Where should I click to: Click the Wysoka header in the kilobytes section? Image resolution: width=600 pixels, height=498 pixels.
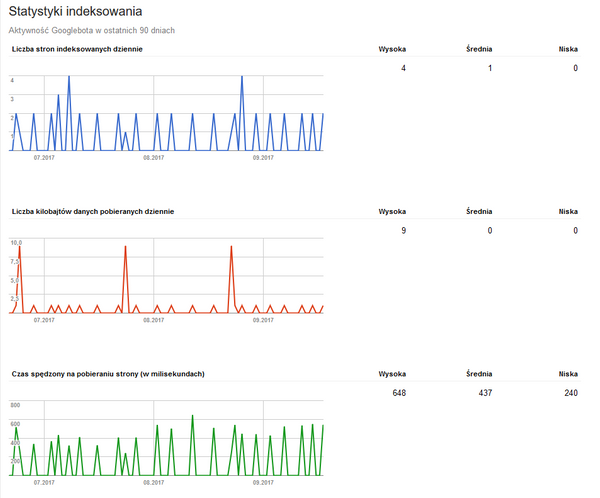click(392, 211)
